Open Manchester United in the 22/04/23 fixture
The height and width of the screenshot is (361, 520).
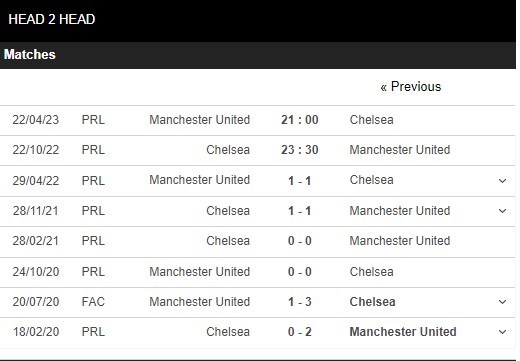point(199,120)
